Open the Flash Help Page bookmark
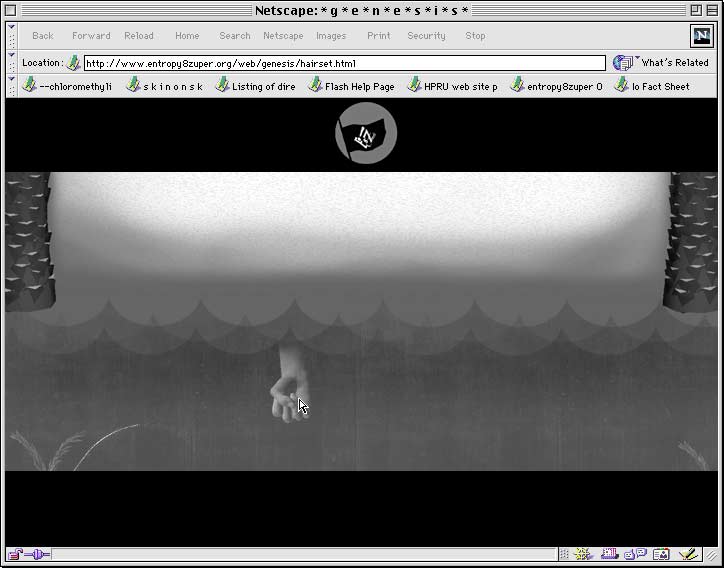Image resolution: width=724 pixels, height=568 pixels. [350, 87]
